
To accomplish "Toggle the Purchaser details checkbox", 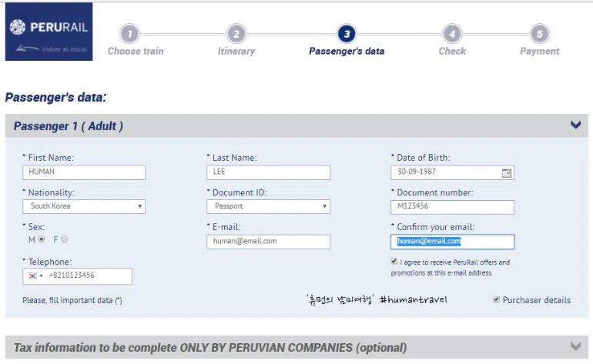I will tap(496, 300).
